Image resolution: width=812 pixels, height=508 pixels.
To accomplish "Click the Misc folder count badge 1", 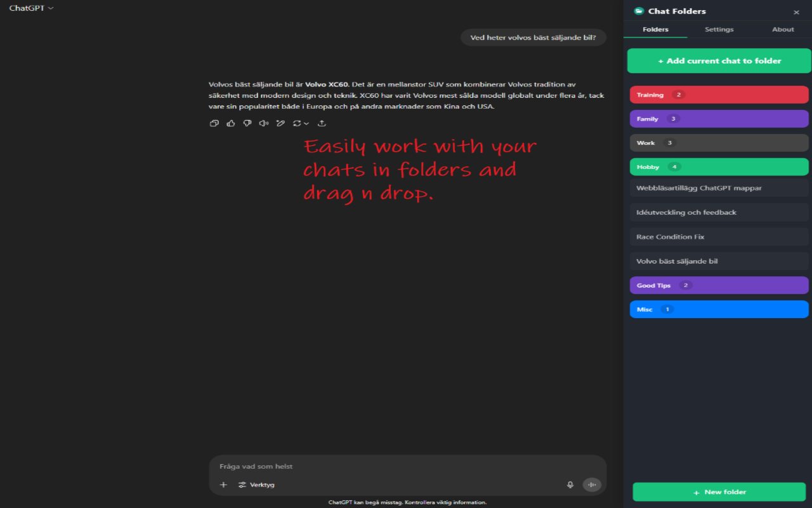I will [667, 309].
